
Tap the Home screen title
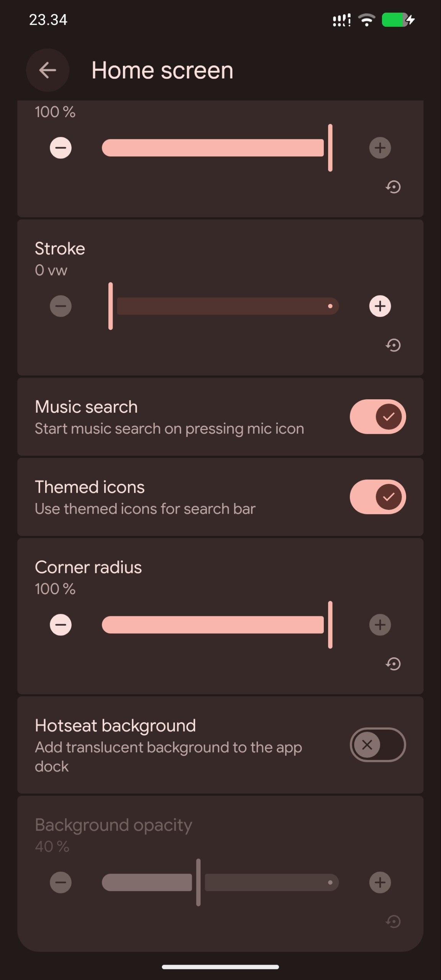(x=162, y=70)
